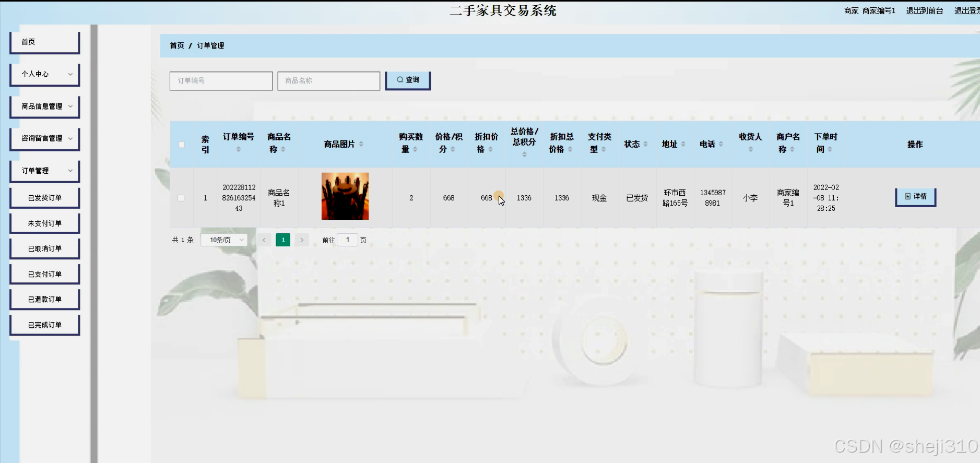The height and width of the screenshot is (463, 980).
Task: Open the product image thumbnail
Action: (345, 196)
